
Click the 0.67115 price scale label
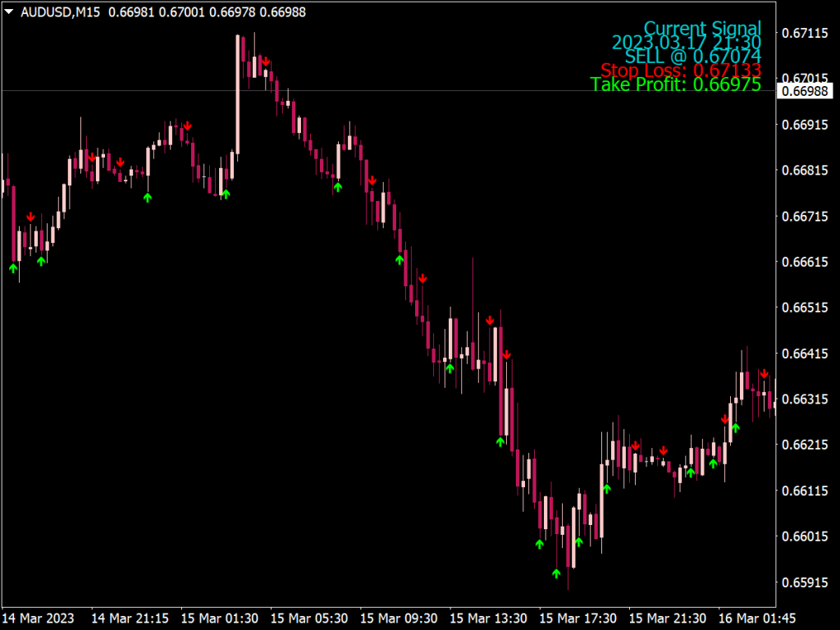tap(805, 33)
